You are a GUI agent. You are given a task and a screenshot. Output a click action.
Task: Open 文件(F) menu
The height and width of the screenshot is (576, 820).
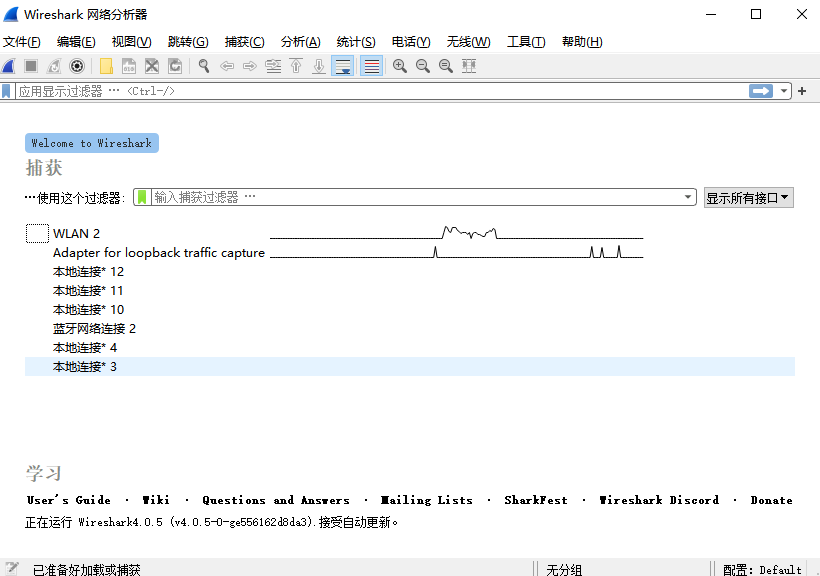pos(21,42)
